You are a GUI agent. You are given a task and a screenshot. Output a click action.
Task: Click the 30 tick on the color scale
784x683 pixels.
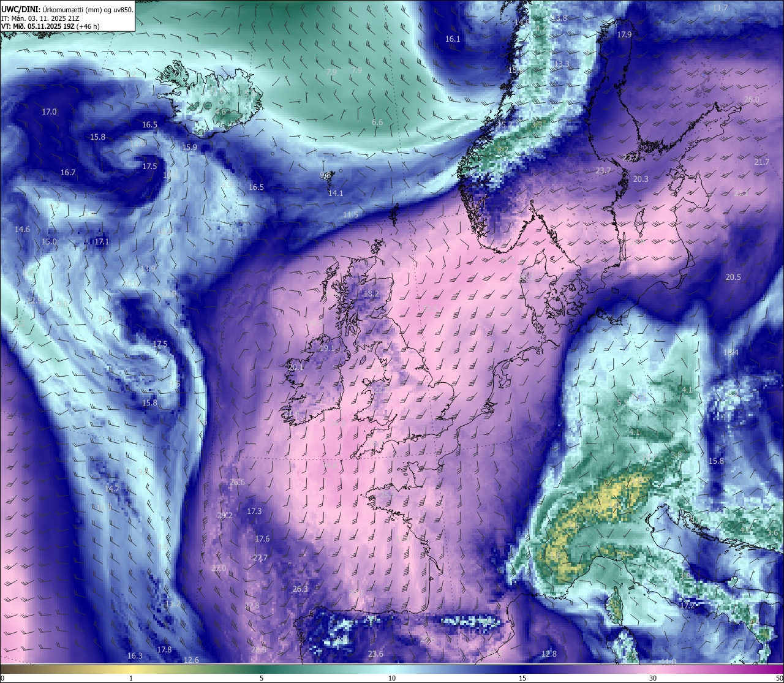[x=653, y=678]
